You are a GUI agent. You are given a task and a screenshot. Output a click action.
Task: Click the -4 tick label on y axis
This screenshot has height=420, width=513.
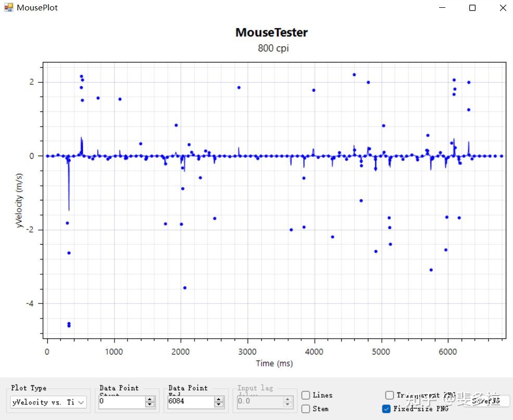pyautogui.click(x=30, y=303)
